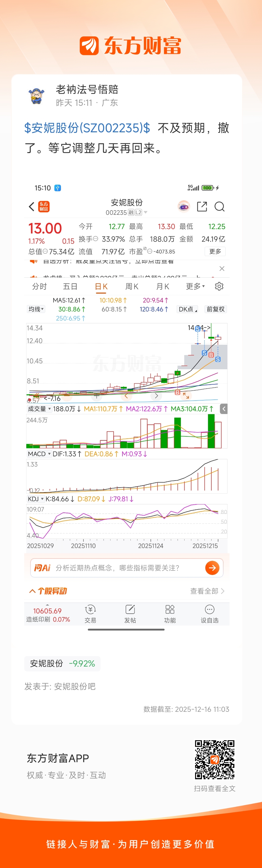This screenshot has width=262, height=868.
Task: Tap username 老衲法号悟赔
Action: [87, 89]
